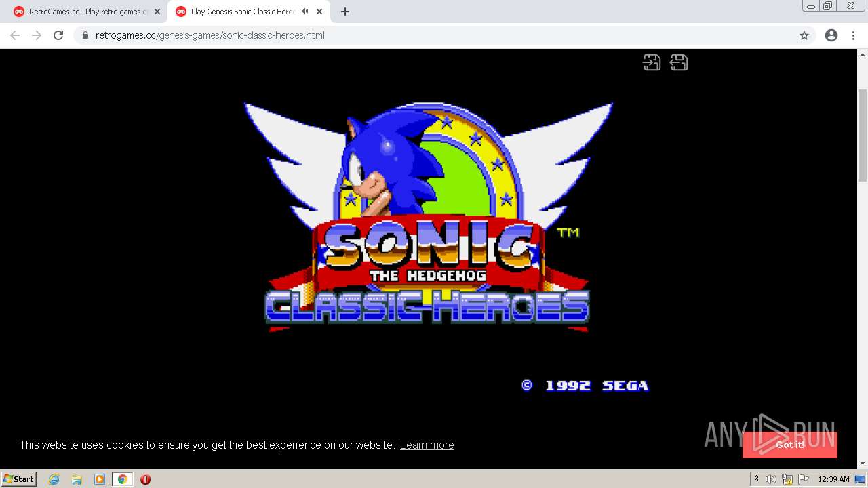Viewport: 868px width, 488px height.
Task: Show hidden system tray icons
Action: (756, 479)
